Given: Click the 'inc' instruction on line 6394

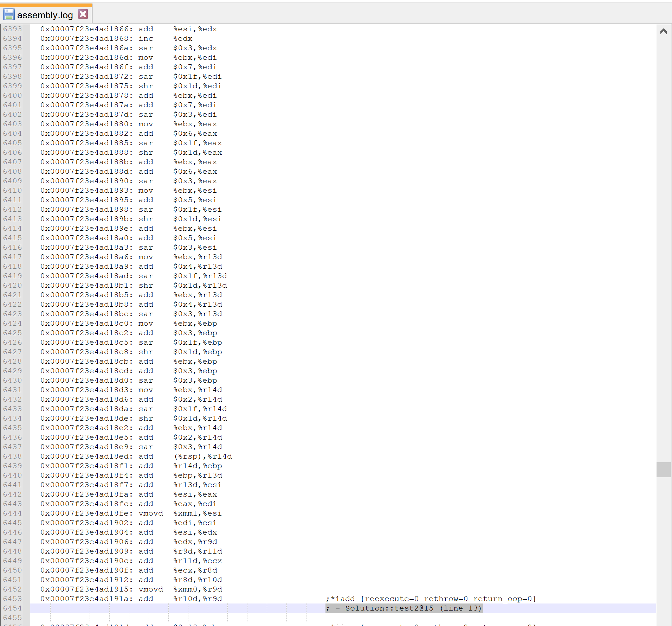Looking at the screenshot, I should (146, 38).
